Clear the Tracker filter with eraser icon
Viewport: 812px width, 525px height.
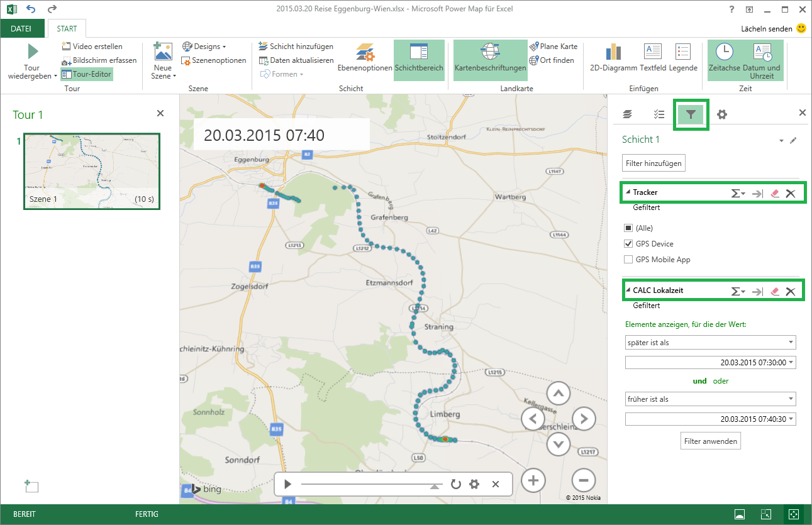click(x=775, y=194)
